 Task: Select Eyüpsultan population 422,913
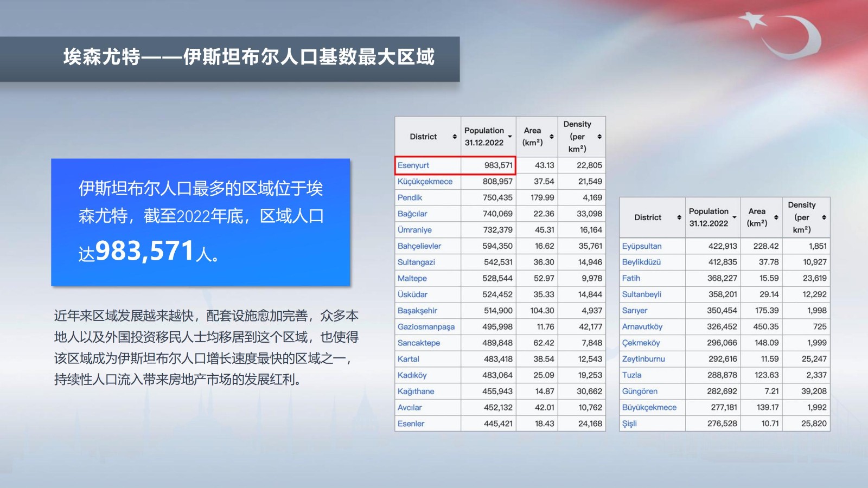pyautogui.click(x=723, y=246)
